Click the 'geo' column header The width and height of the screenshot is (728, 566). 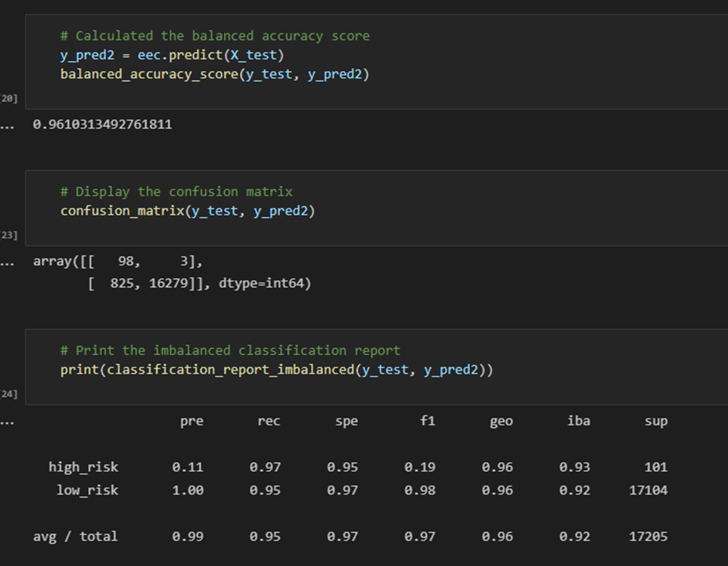tap(502, 421)
